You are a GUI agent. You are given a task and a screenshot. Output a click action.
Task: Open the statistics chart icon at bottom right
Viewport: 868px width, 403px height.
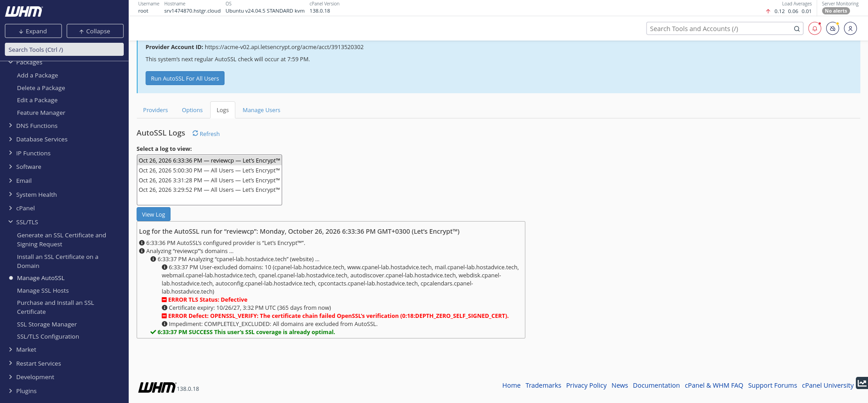pyautogui.click(x=862, y=383)
